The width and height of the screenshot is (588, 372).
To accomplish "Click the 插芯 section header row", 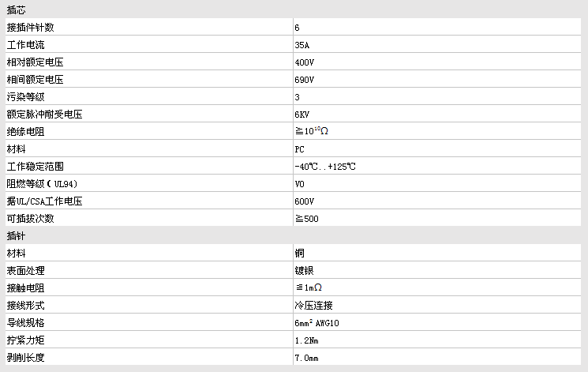I will pos(16,9).
